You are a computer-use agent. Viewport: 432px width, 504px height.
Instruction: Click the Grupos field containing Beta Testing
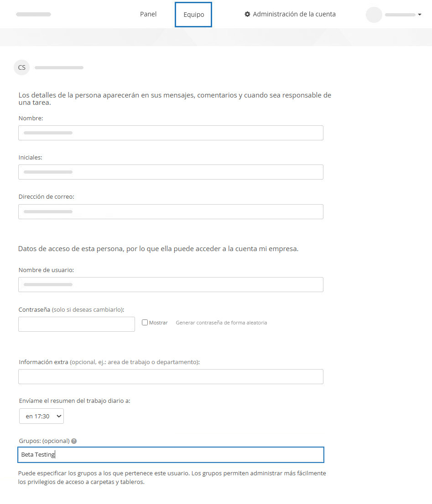tap(171, 454)
